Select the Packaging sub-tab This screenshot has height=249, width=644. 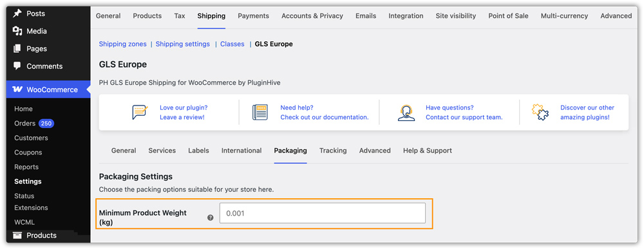pos(290,151)
